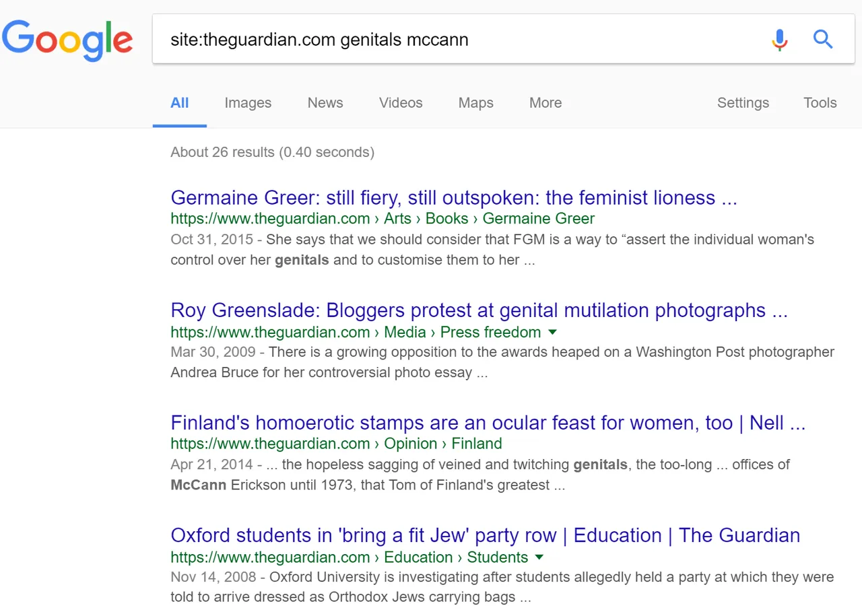
Task: Click the green Education › Students URL
Action: point(350,557)
